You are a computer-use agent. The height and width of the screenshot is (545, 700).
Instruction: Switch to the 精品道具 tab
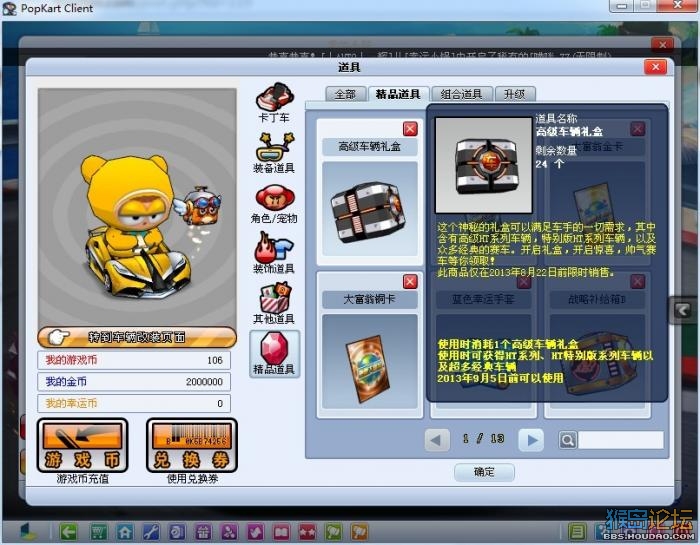[x=398, y=94]
